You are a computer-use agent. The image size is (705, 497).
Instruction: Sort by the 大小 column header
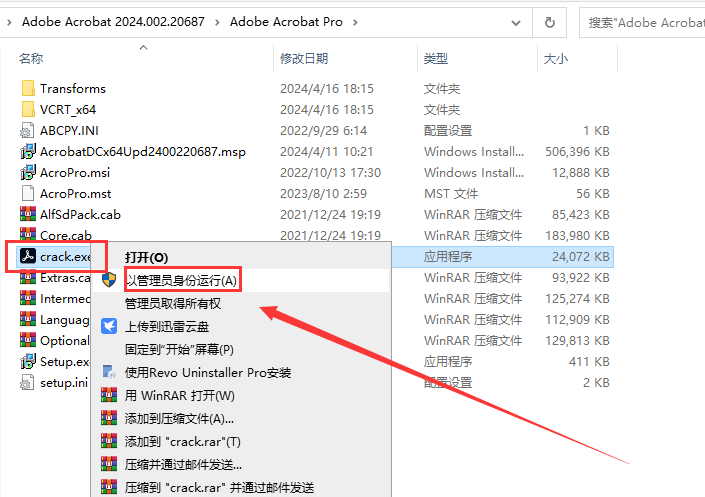(556, 58)
